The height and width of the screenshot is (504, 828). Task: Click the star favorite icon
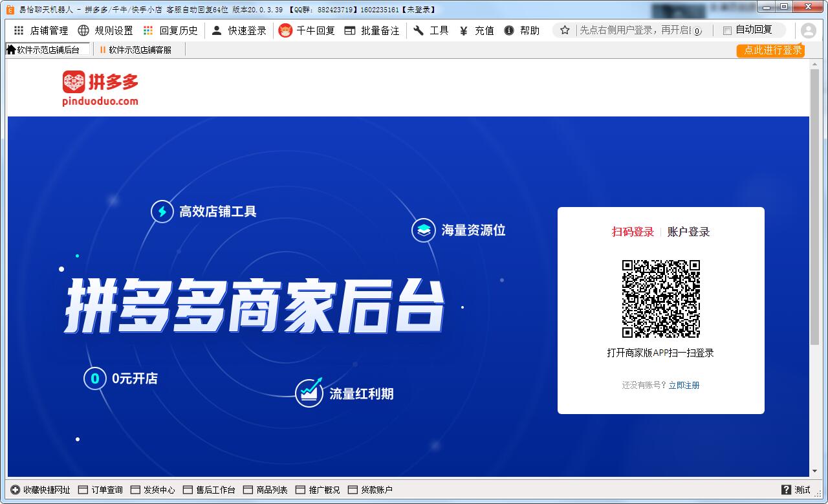click(565, 30)
